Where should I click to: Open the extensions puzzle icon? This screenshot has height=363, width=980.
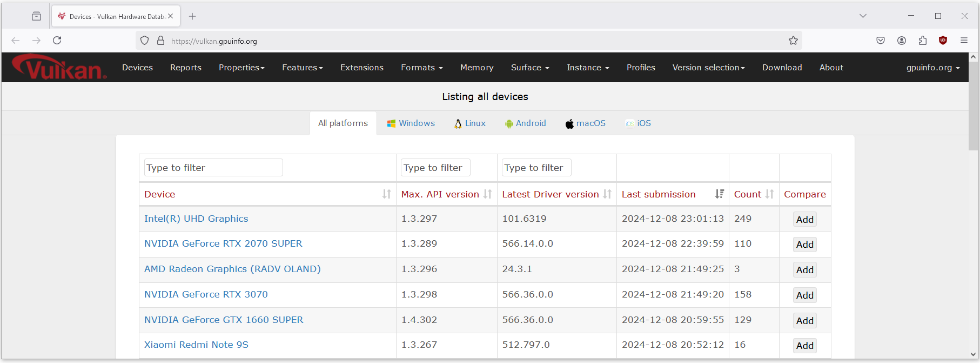[x=923, y=41]
